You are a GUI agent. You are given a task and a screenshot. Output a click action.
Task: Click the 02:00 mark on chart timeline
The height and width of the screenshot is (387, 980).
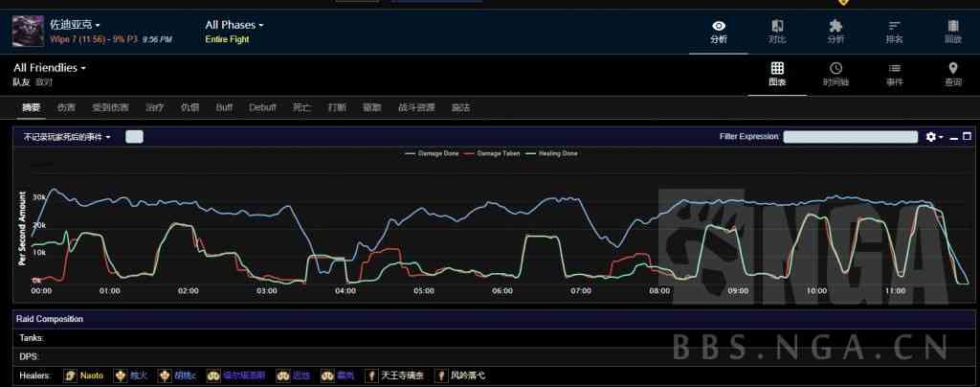[189, 291]
